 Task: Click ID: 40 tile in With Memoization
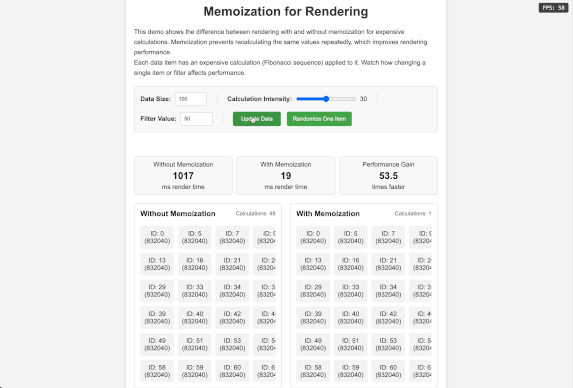tap(350, 317)
